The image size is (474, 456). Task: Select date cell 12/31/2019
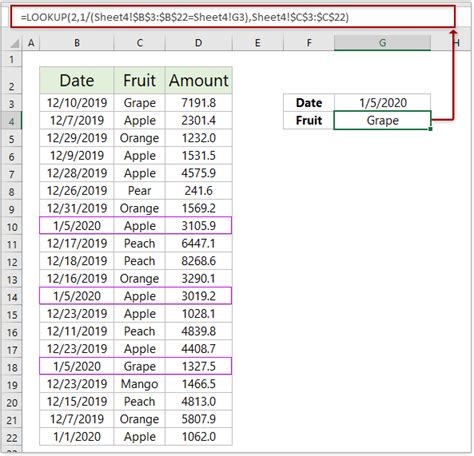tap(77, 208)
